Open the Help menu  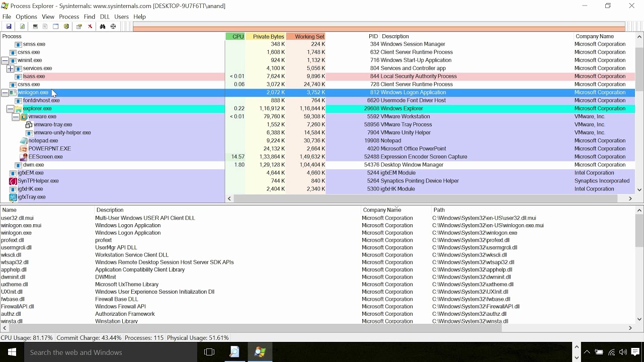tap(139, 17)
